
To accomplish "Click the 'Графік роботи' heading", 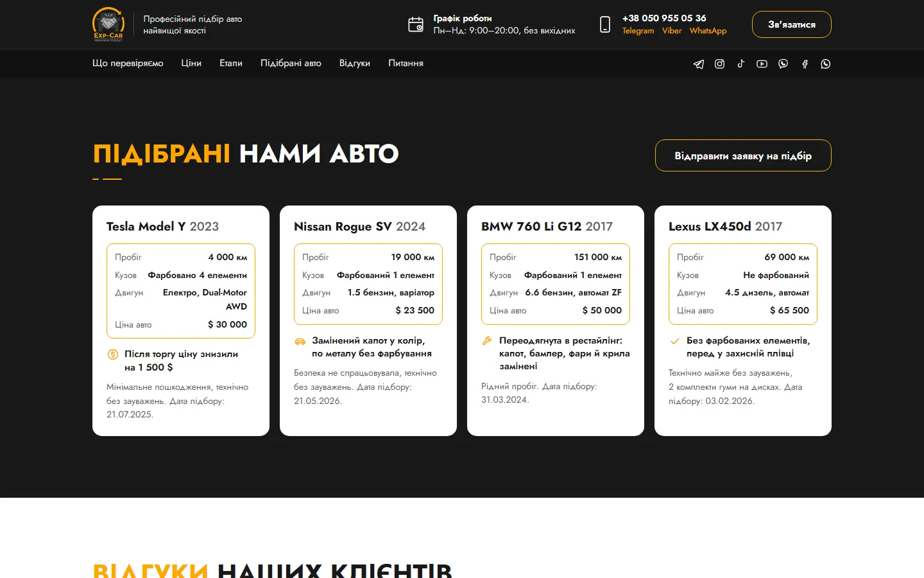I will [463, 18].
